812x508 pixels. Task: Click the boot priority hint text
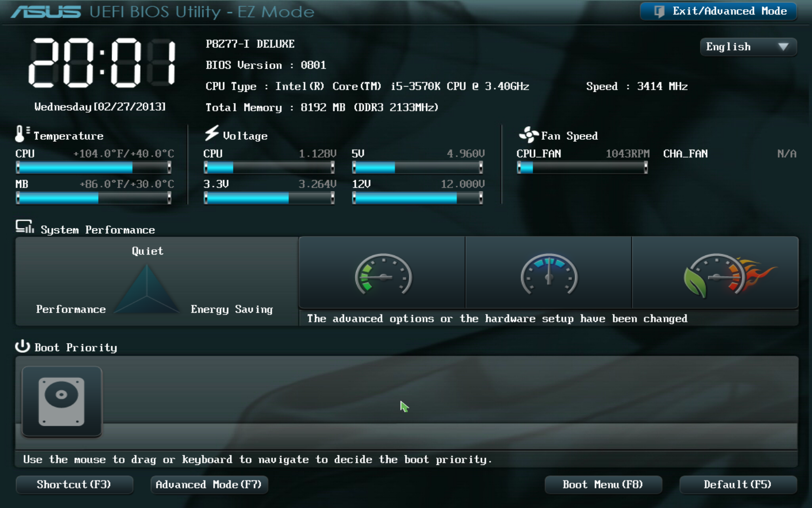pos(258,460)
